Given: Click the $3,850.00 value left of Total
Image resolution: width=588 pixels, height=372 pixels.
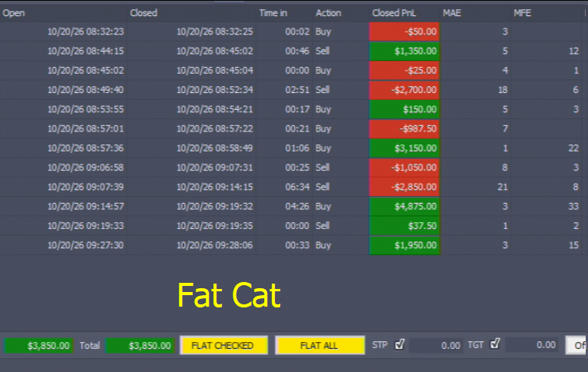Looking at the screenshot, I should 38,345.
